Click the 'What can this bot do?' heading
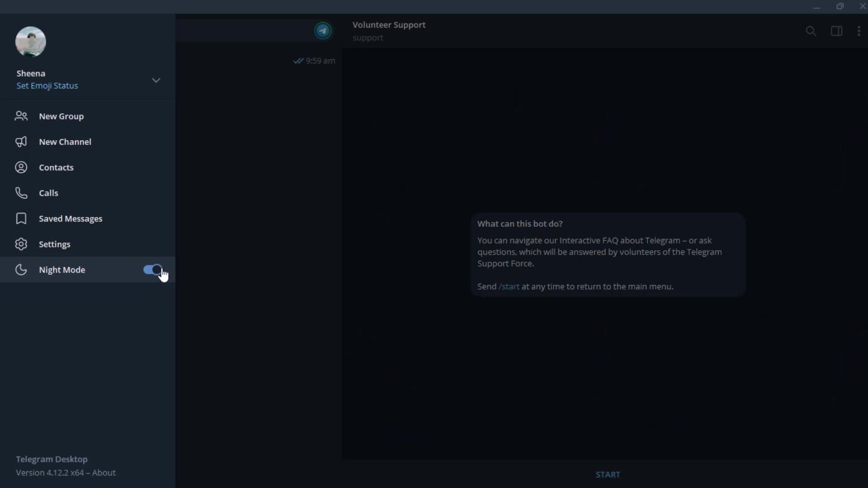Screen dimensions: 868x488 pos(520,224)
